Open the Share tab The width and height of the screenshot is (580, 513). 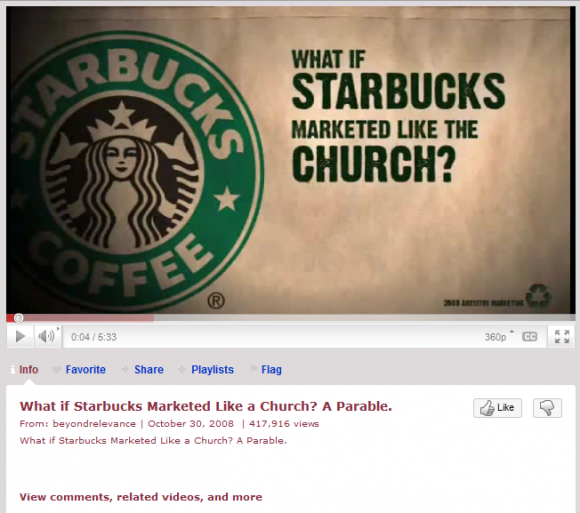point(149,369)
